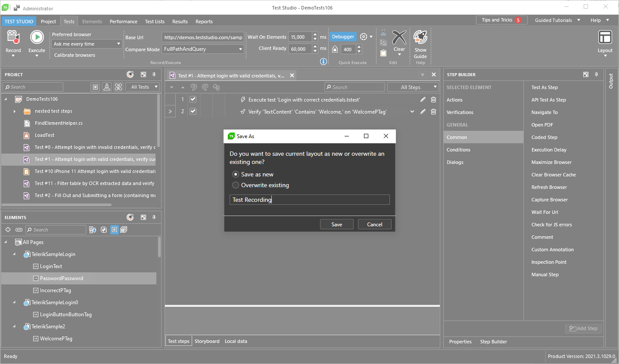Screen dimensions: 619x364
Task: Open the Output side panel
Action: coord(611,81)
